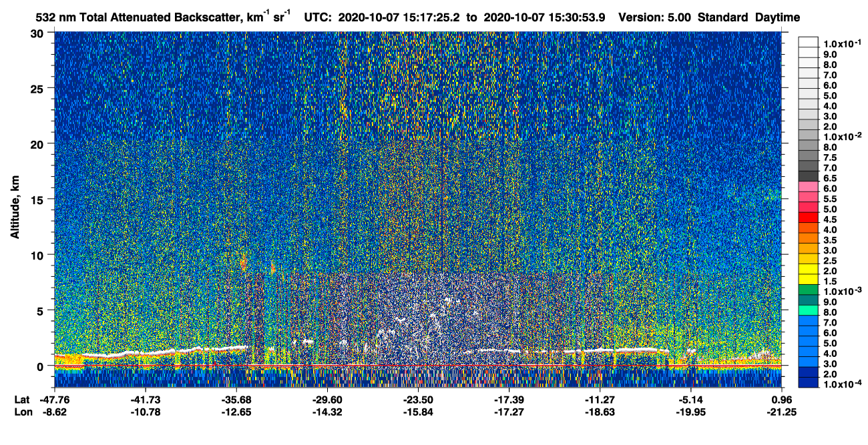Click the longitude value '-19.95'
868x445 pixels.
pyautogui.click(x=690, y=412)
